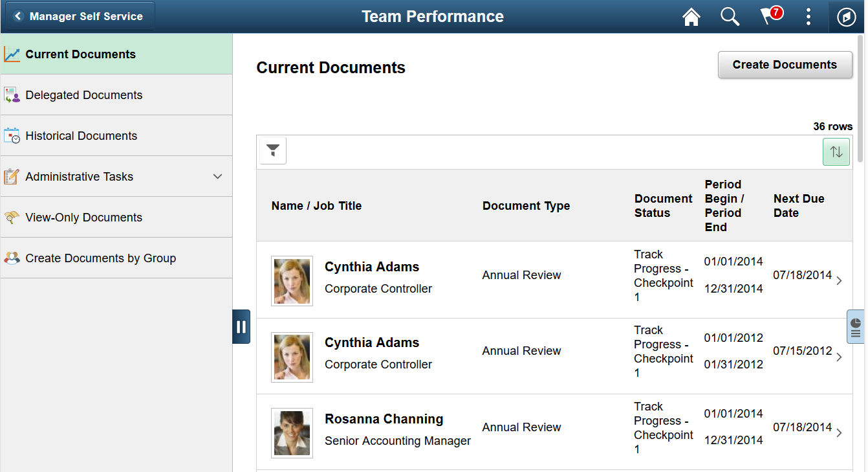Open Cynthia Adams row due 07/18/2014 chevron
Viewport: 868px width, 472px height.
click(x=839, y=281)
